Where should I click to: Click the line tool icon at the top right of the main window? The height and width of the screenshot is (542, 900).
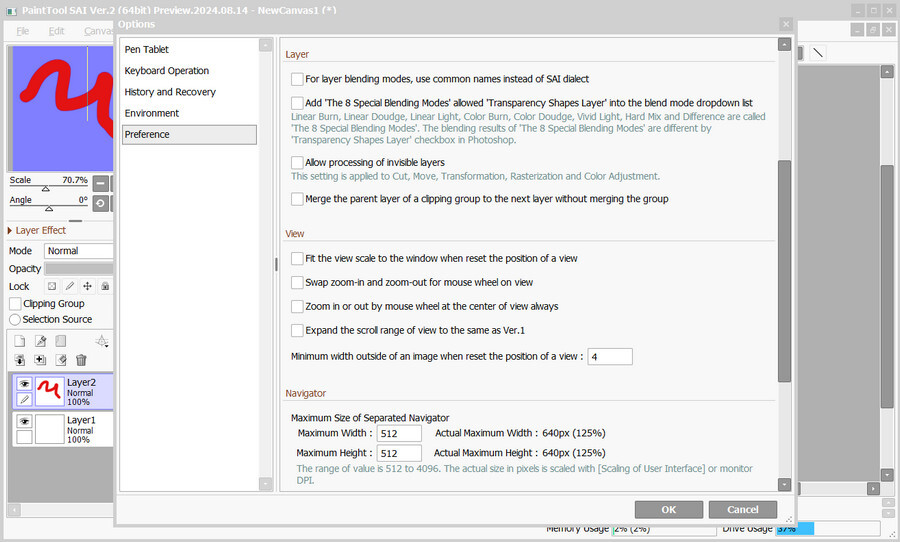pos(818,53)
